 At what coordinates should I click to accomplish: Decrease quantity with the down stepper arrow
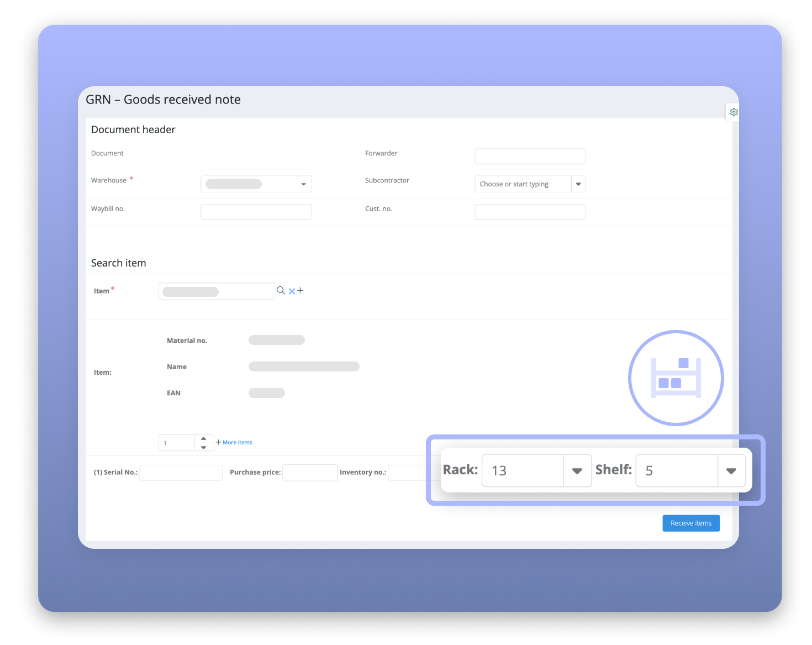204,447
